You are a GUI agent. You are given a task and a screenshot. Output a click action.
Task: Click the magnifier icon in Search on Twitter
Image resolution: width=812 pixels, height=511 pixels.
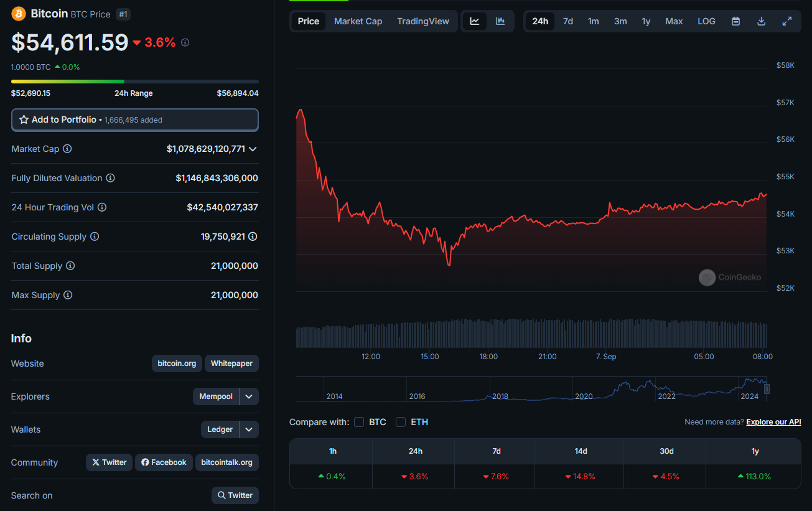point(222,495)
